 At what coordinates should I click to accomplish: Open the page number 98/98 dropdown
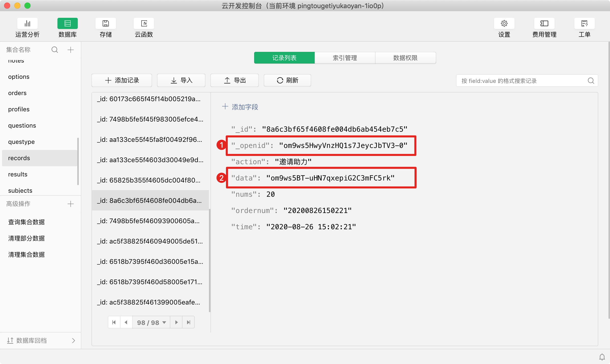tap(151, 322)
